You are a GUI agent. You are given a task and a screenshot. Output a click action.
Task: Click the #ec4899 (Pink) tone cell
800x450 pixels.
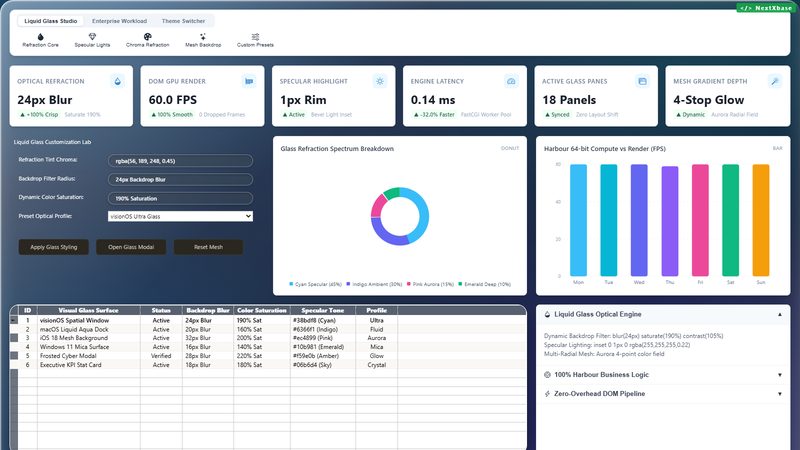[x=322, y=338]
